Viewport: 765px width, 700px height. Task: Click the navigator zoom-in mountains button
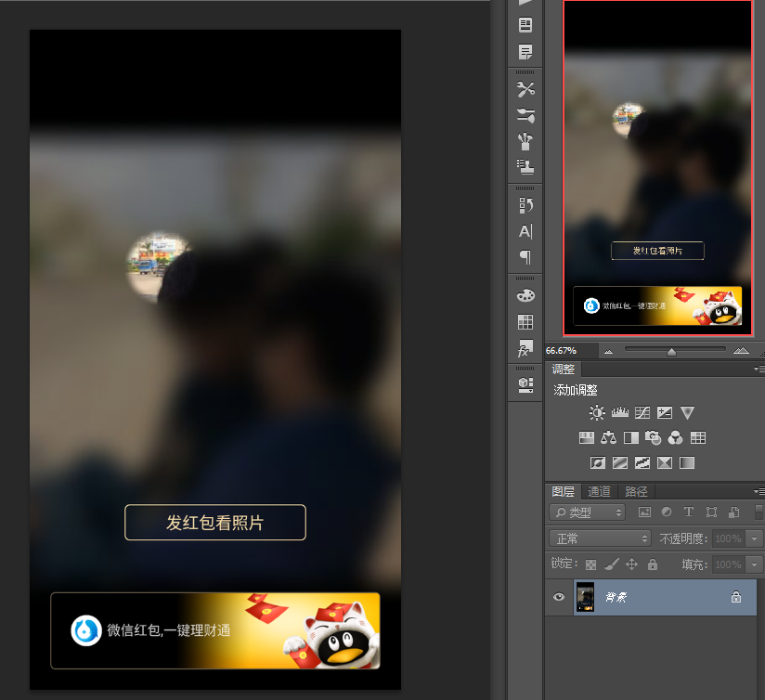tap(741, 351)
